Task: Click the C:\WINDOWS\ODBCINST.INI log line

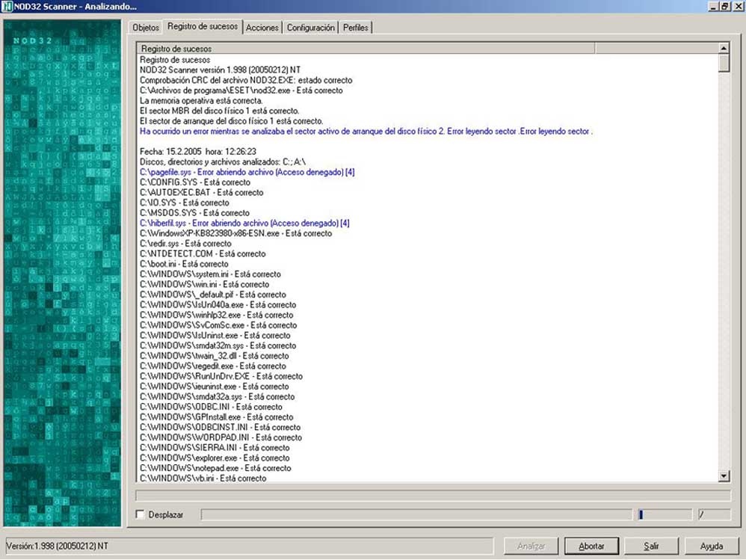Action: (x=221, y=427)
